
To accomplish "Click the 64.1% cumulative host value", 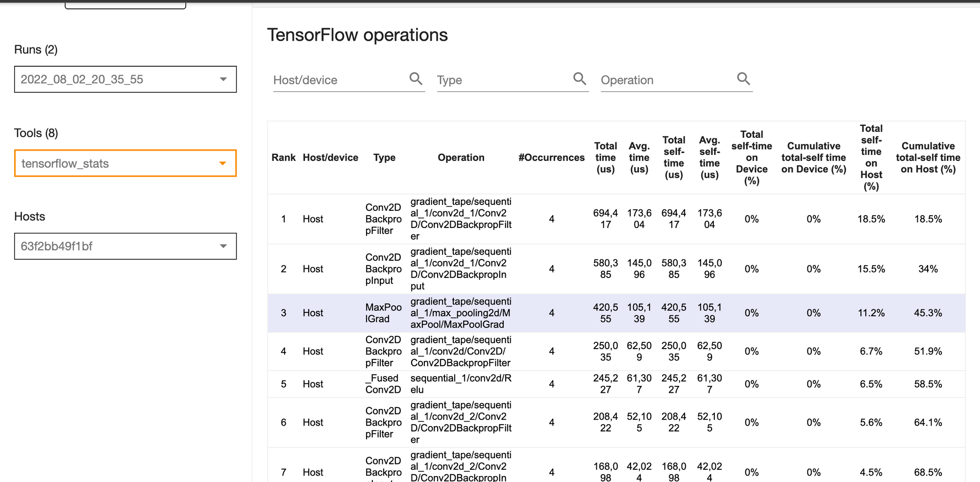I will click(928, 422).
